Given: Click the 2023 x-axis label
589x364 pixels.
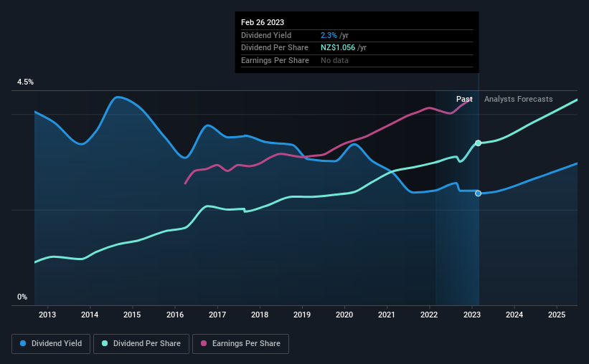Looking at the screenshot, I should click(x=472, y=315).
